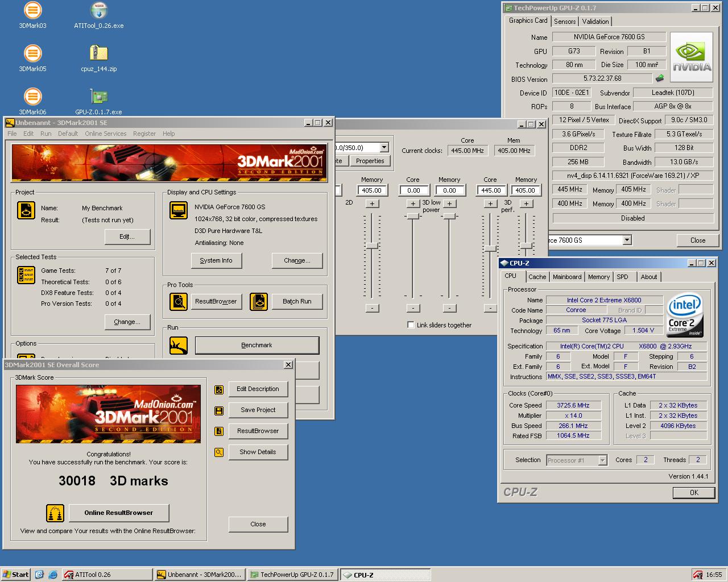The height and width of the screenshot is (582, 728).
Task: Switch to the Cache tab in CPU-Z
Action: coord(537,277)
